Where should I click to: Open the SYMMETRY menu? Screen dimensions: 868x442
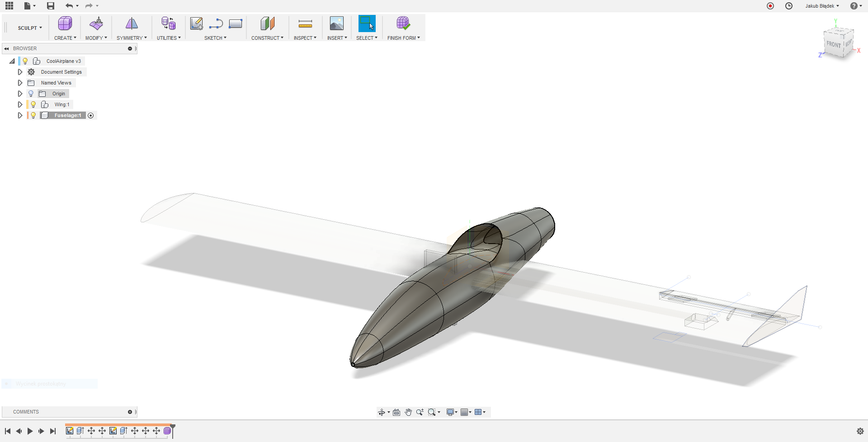coord(132,38)
